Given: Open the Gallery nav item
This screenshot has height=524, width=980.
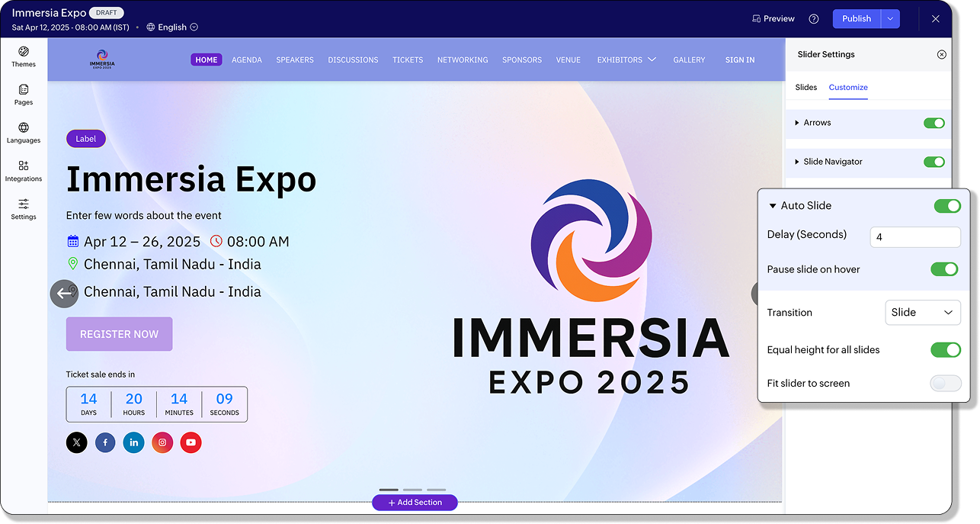Looking at the screenshot, I should (689, 59).
